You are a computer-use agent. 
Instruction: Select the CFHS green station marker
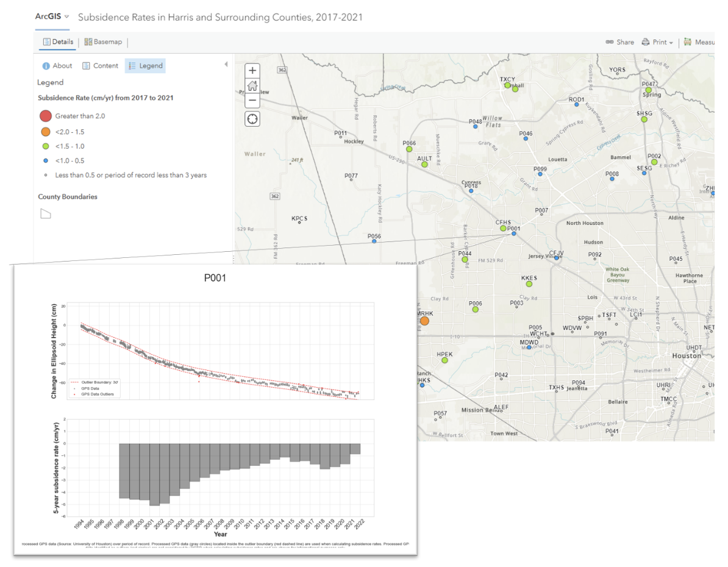(x=503, y=229)
